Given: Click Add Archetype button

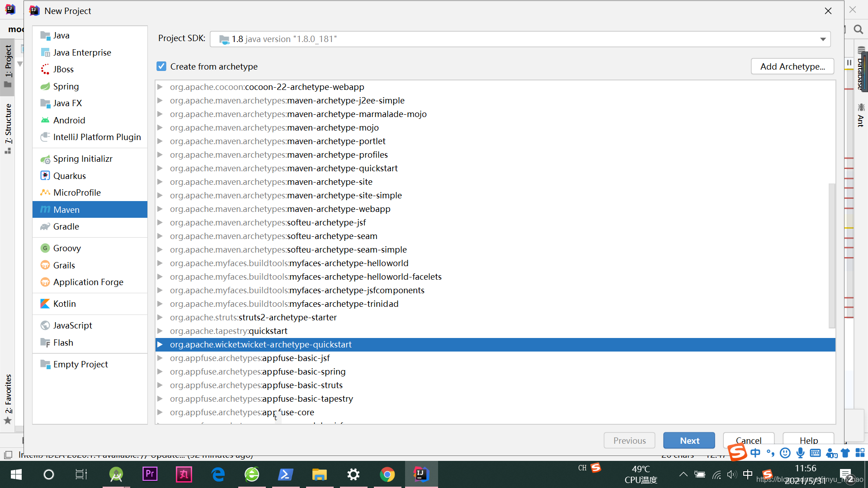Looking at the screenshot, I should [793, 66].
